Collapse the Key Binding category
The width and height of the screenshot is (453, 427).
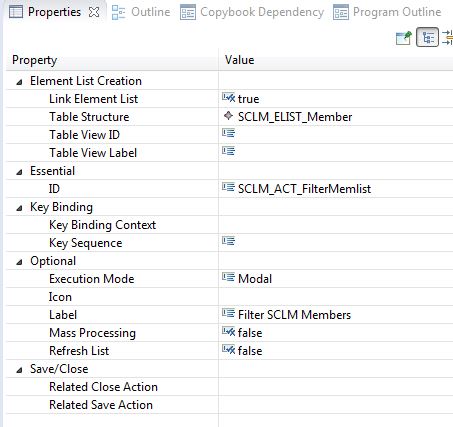coord(19,208)
